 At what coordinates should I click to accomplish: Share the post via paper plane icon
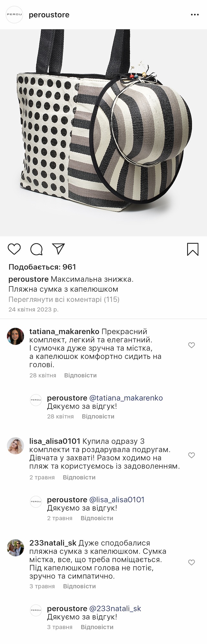59,249
